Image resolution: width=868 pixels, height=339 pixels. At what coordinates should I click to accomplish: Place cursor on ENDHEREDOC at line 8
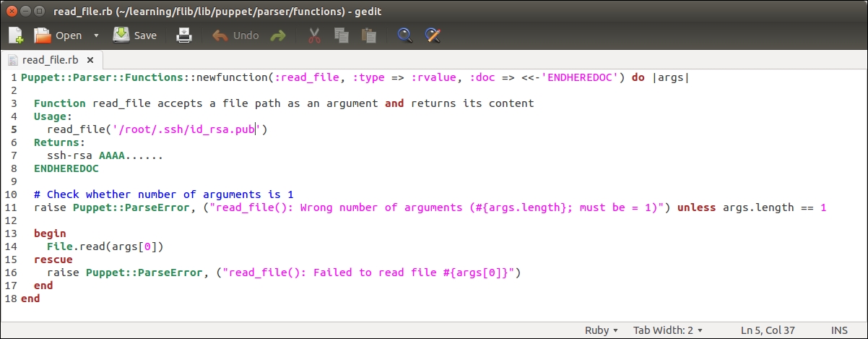coord(66,168)
